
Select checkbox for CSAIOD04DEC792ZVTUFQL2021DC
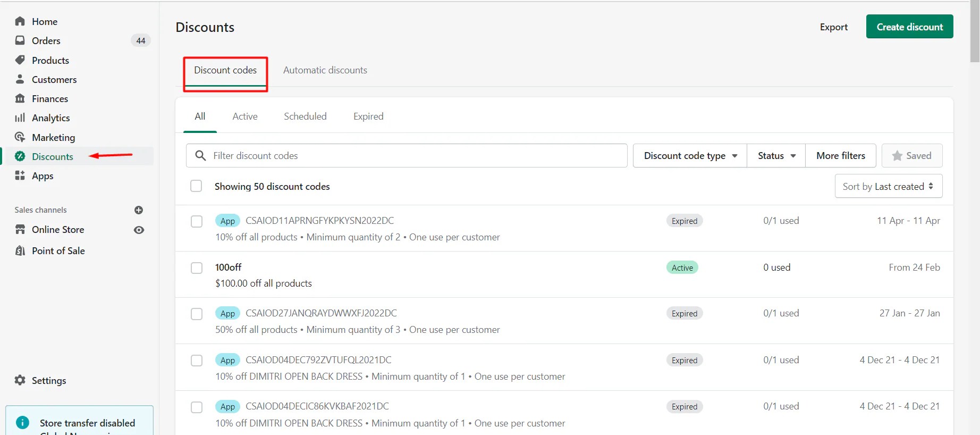pyautogui.click(x=197, y=361)
